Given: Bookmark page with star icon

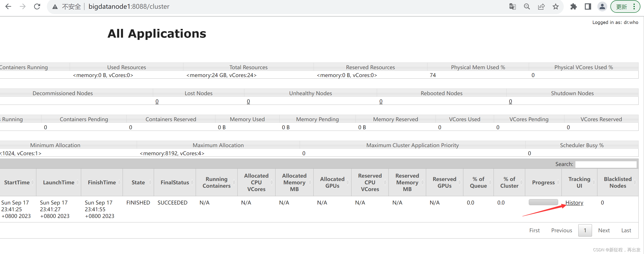Looking at the screenshot, I should tap(555, 6).
